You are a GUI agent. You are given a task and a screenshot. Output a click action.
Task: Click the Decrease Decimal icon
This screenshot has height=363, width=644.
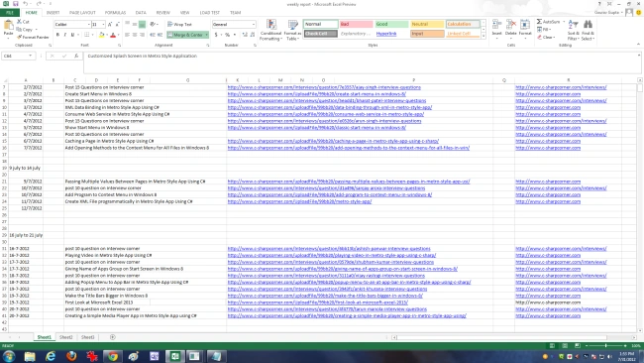pyautogui.click(x=253, y=35)
